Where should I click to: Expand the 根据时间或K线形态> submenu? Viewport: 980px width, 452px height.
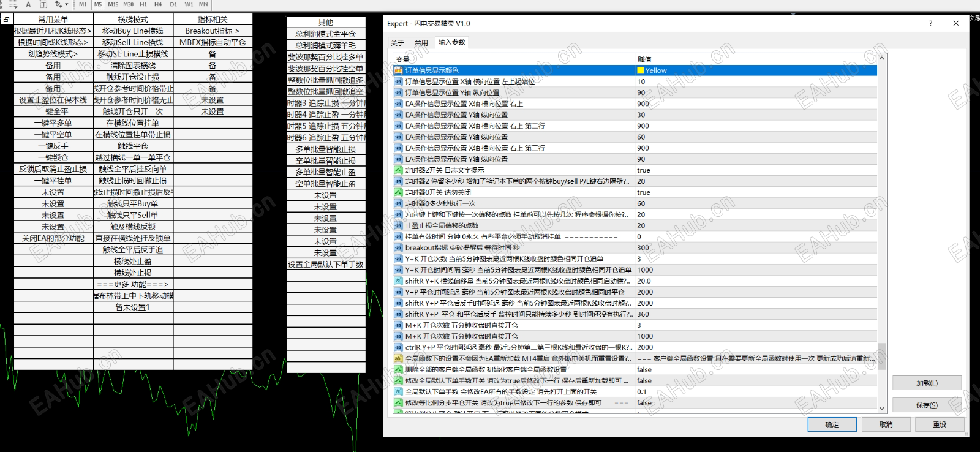(x=53, y=42)
